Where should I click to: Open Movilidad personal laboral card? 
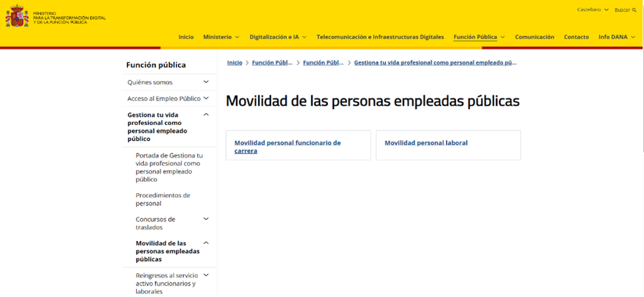click(x=426, y=143)
